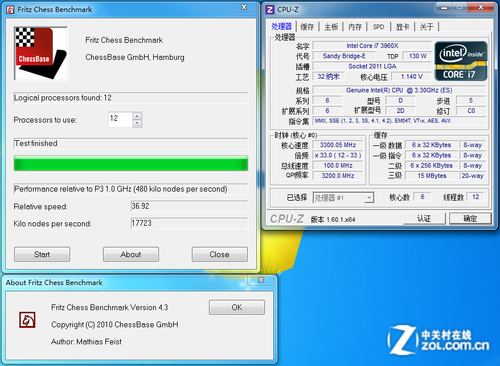Select the SPD tab in CPU-Z
This screenshot has height=366, width=500.
click(378, 27)
